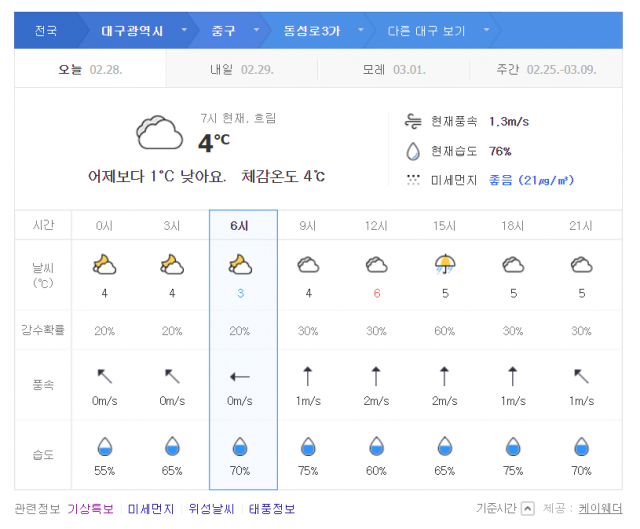
Task: Switch to the 모레 03.01. tab
Action: click(394, 69)
